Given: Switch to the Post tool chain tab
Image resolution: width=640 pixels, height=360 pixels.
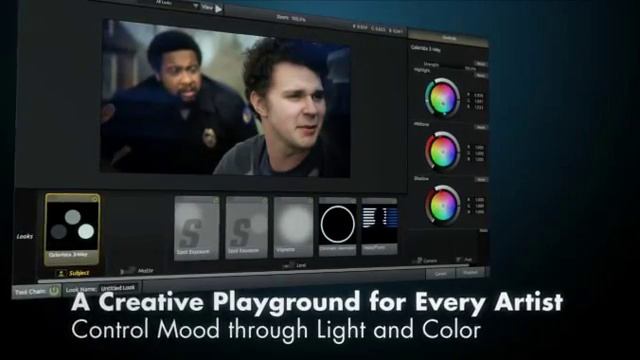Looking at the screenshot, I should pos(465,260).
